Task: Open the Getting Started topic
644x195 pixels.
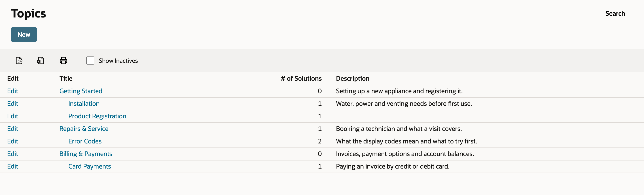Action: (x=81, y=91)
